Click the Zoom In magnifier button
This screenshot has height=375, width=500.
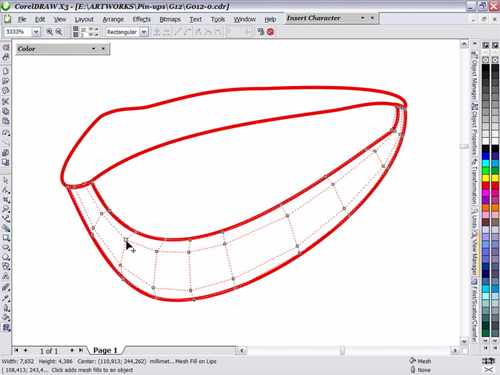coord(49,32)
